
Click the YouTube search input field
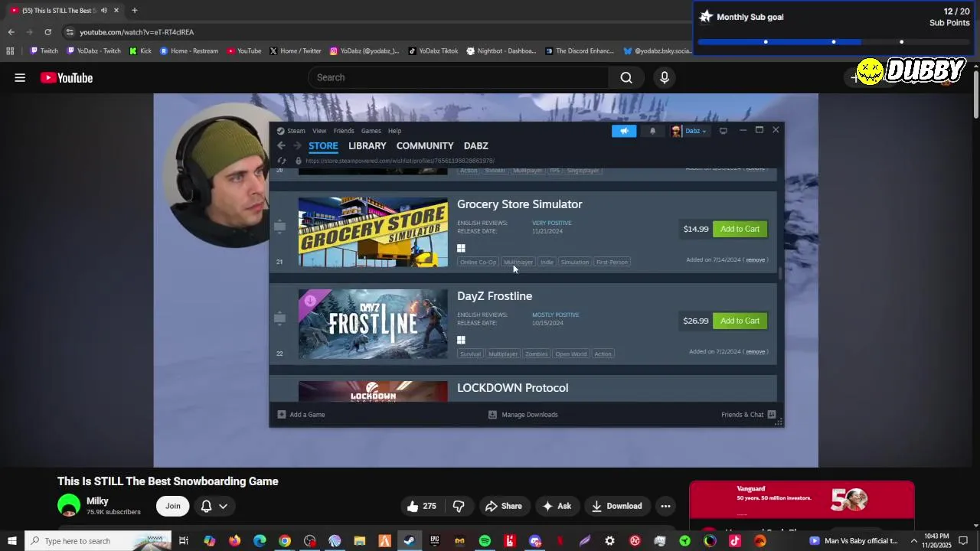tap(459, 77)
